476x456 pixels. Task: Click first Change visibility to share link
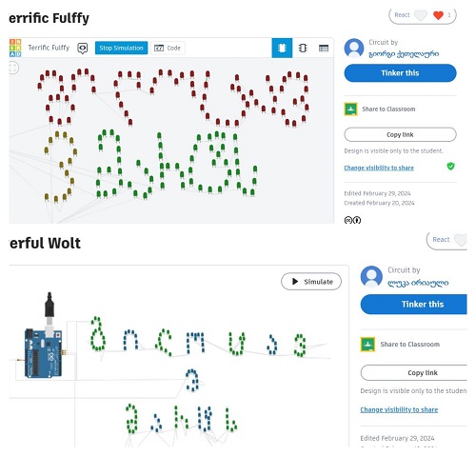coord(379,168)
